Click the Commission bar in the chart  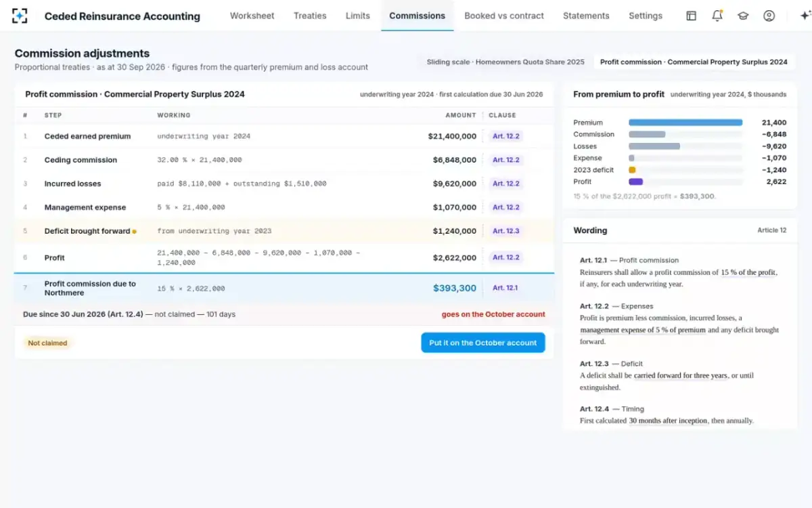point(647,134)
